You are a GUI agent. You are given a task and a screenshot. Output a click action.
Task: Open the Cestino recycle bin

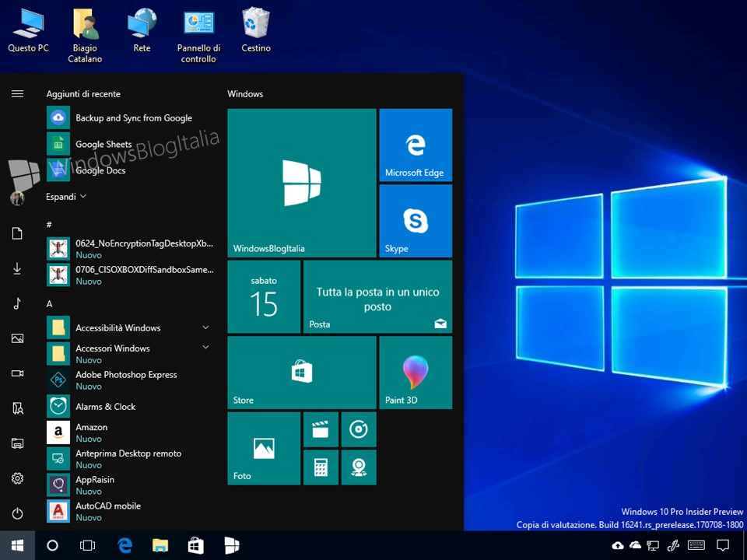(256, 31)
